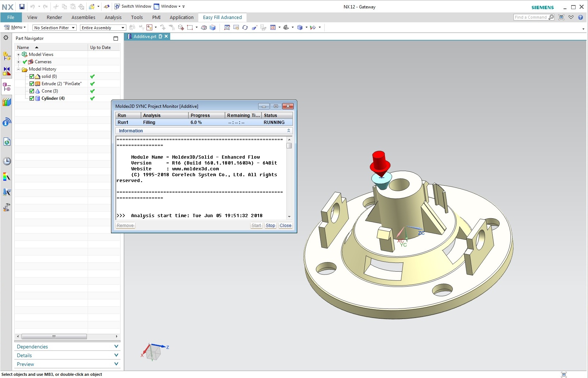Click the Undo arrow icon
588x378 pixels.
pos(33,7)
